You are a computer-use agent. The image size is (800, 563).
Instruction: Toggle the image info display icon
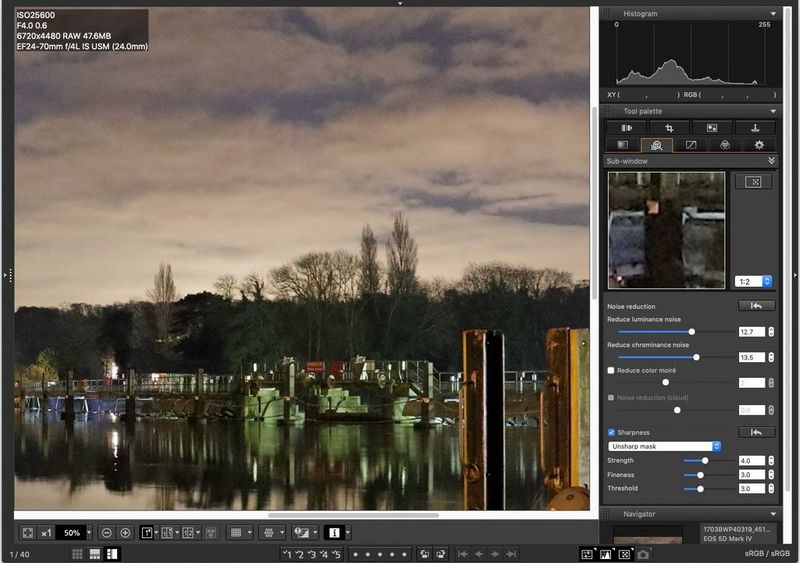point(333,533)
